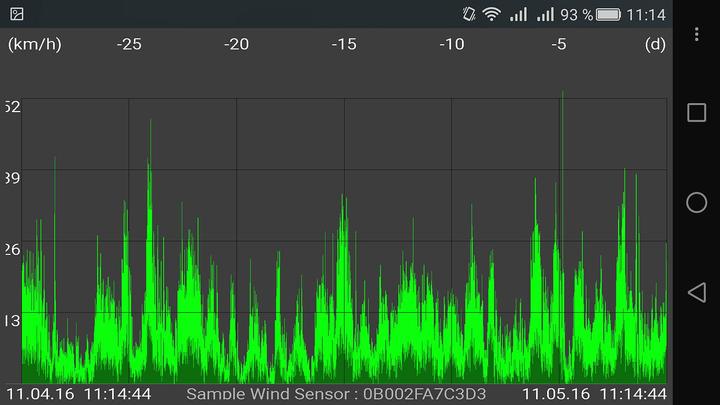
Task: Tap the Wi-Fi status icon
Action: [x=491, y=14]
